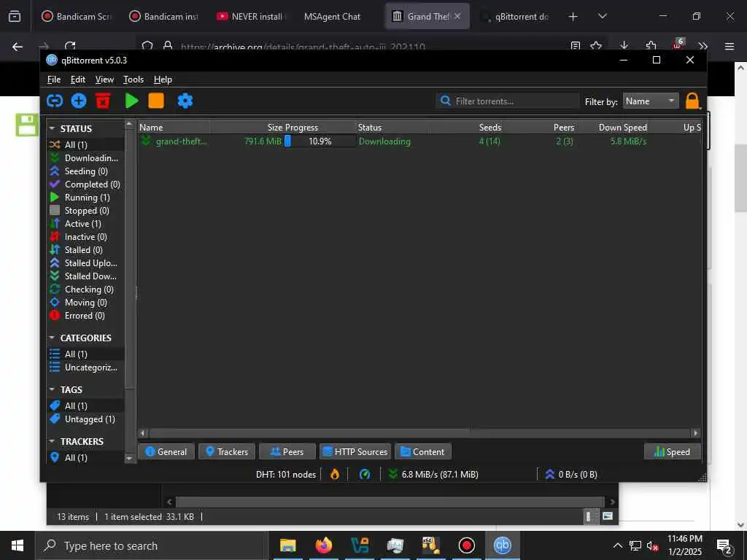The width and height of the screenshot is (747, 560).
Task: Open the Tools menu
Action: click(x=133, y=79)
